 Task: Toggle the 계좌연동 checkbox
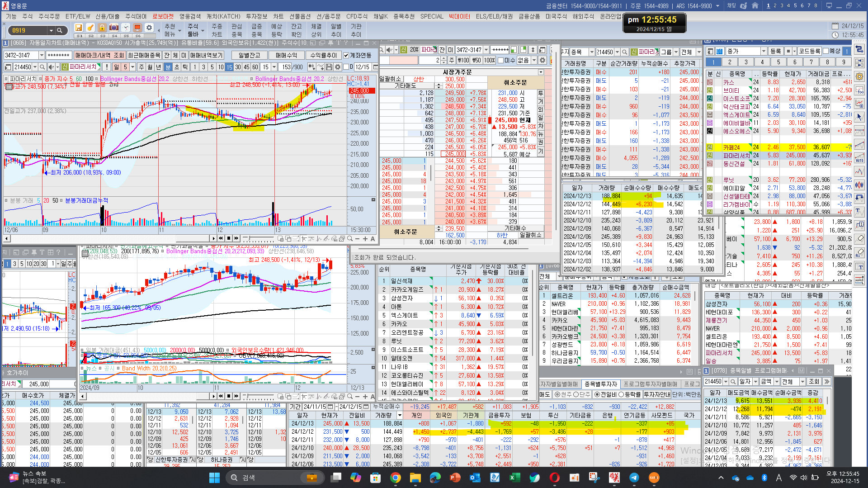click(x=346, y=55)
